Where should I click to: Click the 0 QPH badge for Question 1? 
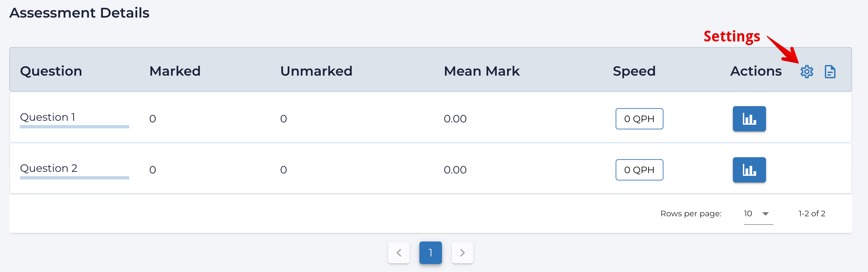(x=639, y=118)
